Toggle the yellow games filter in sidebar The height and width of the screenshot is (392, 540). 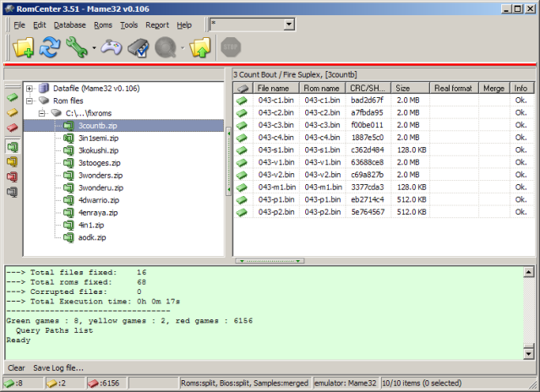tap(12, 161)
